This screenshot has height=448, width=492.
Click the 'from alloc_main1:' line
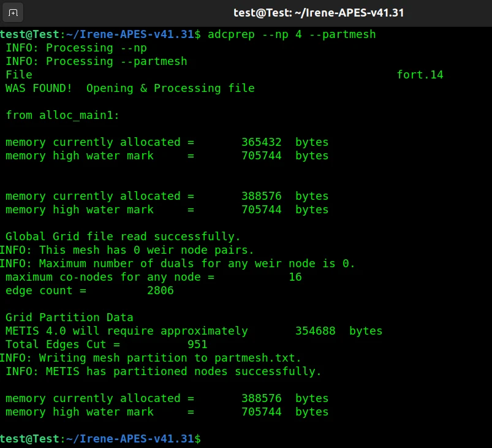coord(63,115)
